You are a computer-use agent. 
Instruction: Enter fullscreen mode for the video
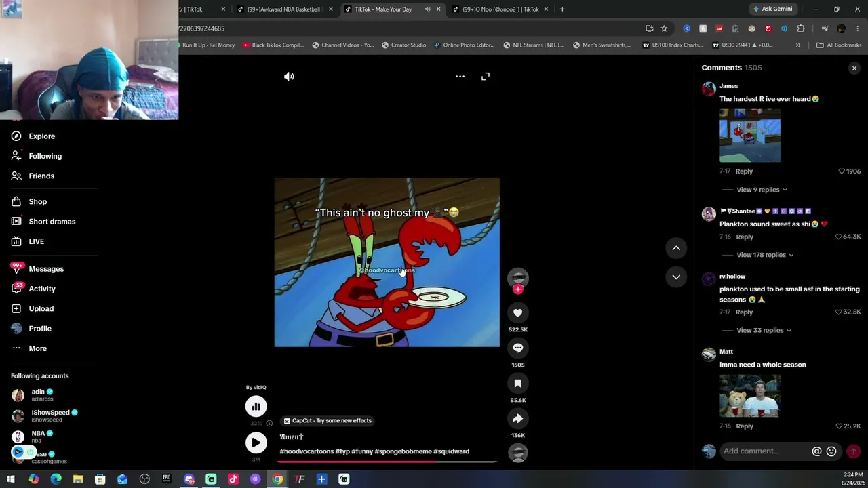pyautogui.click(x=486, y=77)
